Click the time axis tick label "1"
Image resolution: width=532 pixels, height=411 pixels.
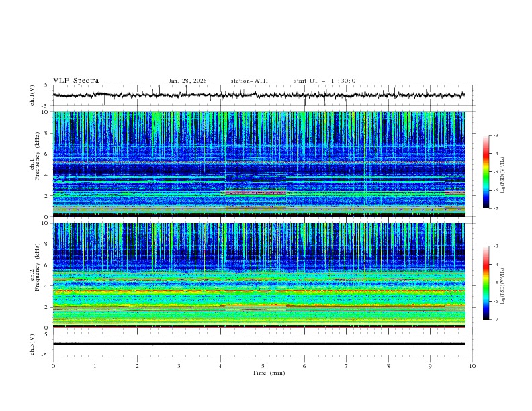pyautogui.click(x=95, y=366)
